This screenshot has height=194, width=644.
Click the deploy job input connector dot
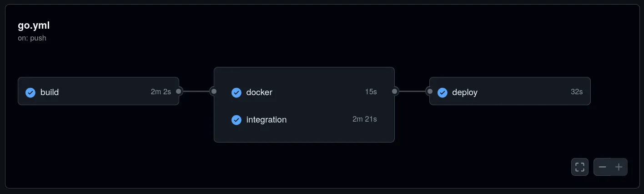point(429,92)
